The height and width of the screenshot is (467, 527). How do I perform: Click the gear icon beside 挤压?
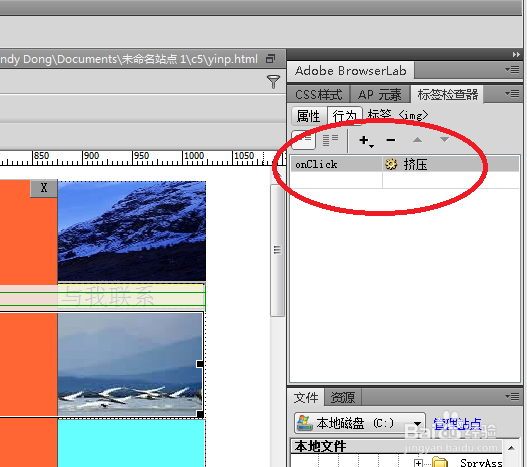click(x=391, y=164)
